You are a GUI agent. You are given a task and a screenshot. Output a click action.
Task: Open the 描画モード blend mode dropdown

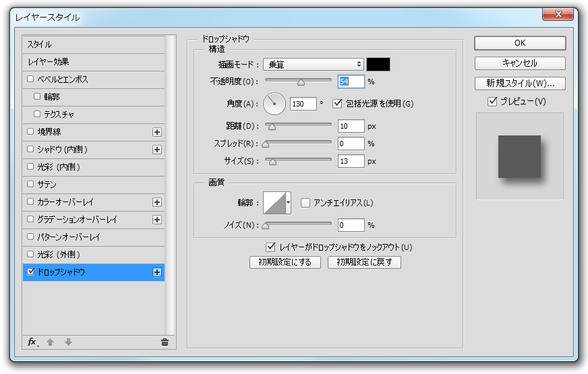pos(314,65)
